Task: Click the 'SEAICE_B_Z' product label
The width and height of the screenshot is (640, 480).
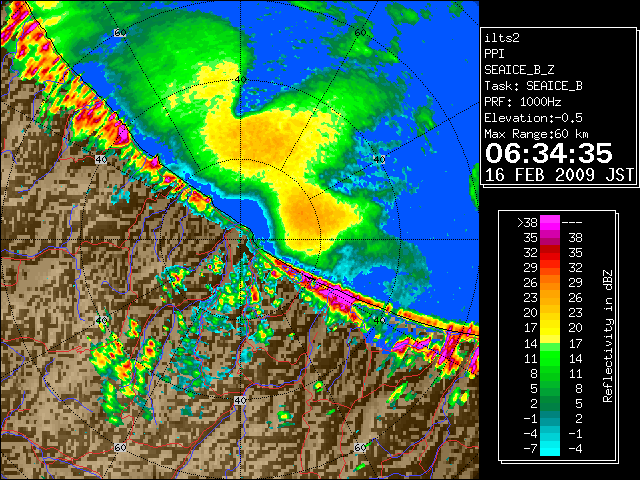Action: pyautogui.click(x=519, y=70)
